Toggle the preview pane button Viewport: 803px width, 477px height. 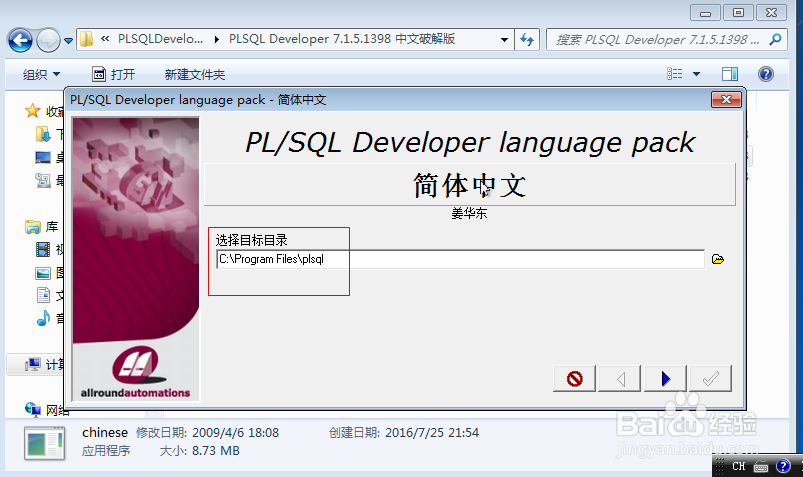[730, 74]
